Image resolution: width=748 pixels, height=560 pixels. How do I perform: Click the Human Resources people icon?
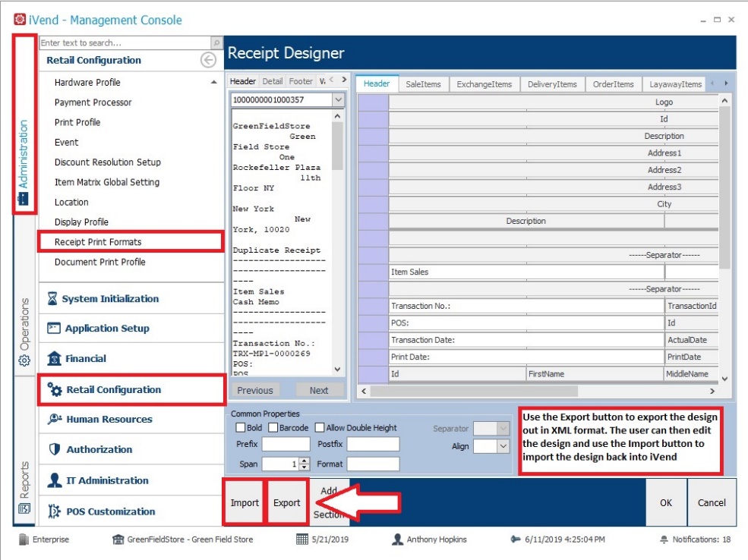(55, 419)
